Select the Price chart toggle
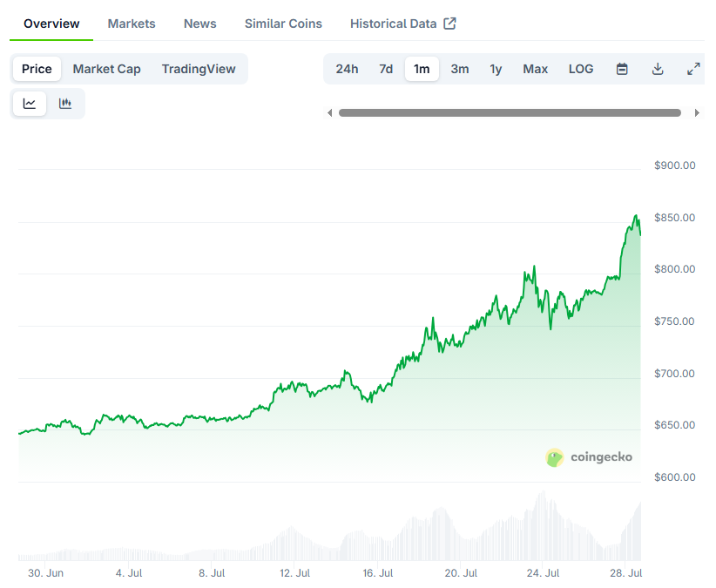 [37, 69]
